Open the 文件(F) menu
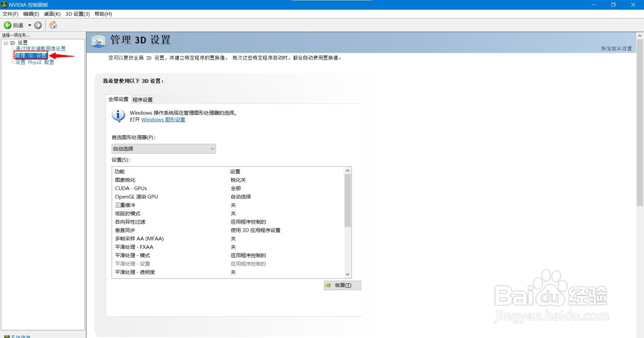644x338 pixels. (x=10, y=14)
